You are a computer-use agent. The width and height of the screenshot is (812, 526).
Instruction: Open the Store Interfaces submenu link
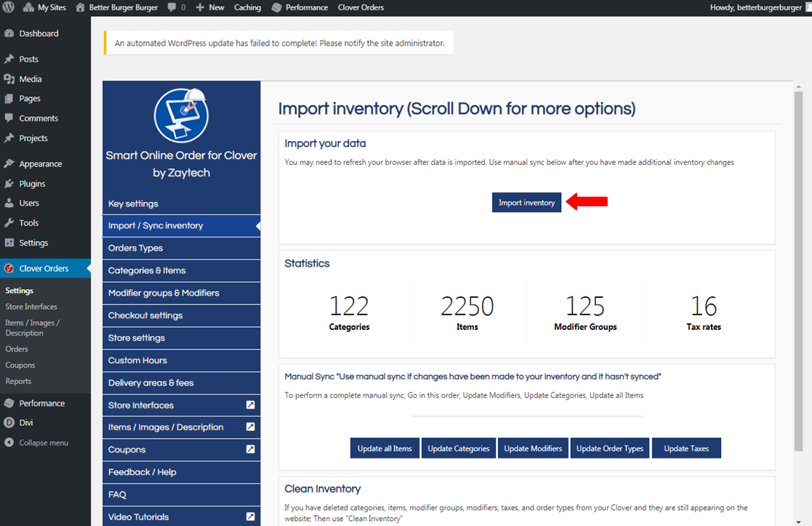pyautogui.click(x=31, y=307)
